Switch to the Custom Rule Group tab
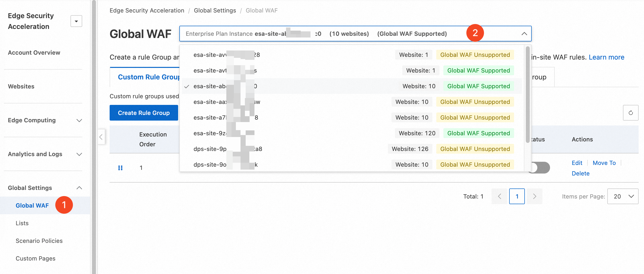Screen dimensions: 644x274 (149, 77)
